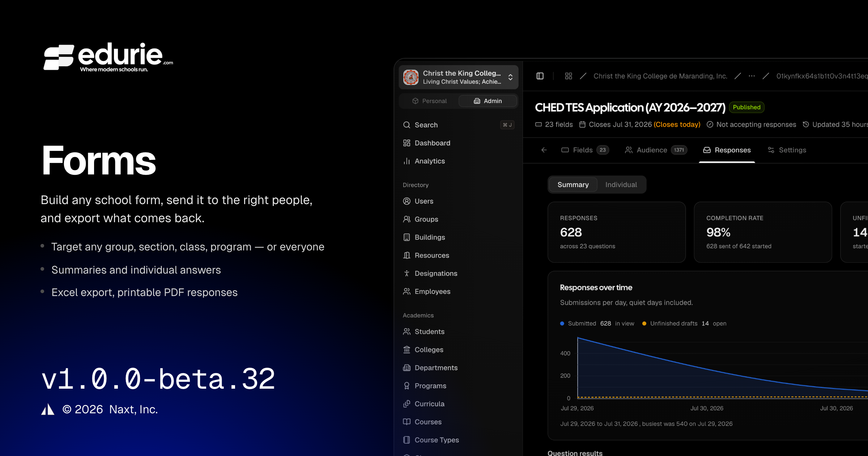Image resolution: width=868 pixels, height=456 pixels.
Task: Show the Individual responses view
Action: click(621, 185)
